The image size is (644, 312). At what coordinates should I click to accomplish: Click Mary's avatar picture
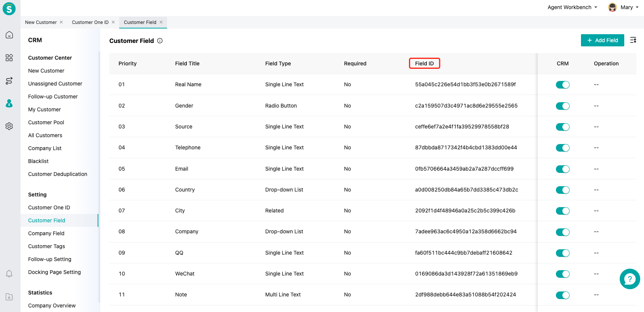point(612,7)
